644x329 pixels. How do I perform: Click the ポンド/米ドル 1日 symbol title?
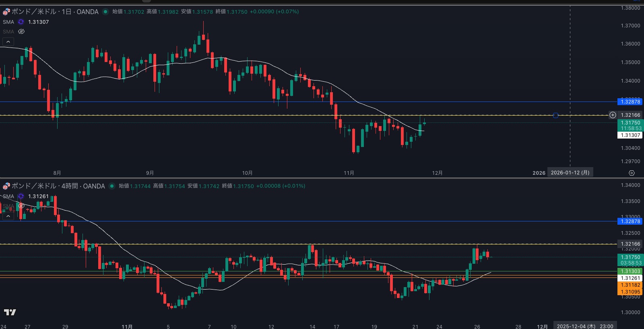(x=55, y=12)
